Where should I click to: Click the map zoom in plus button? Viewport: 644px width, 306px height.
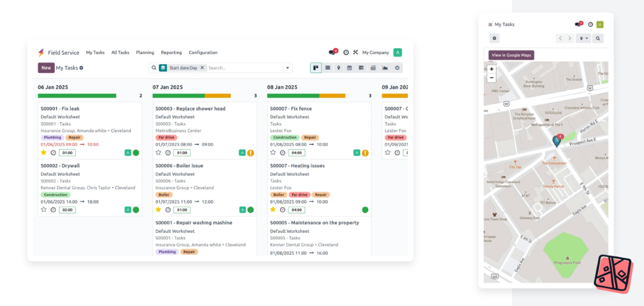click(492, 69)
